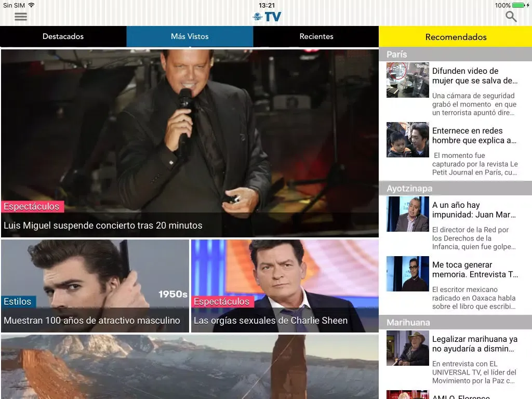Open headline 'Luis Miguel suspende concierto tras 20 minutos'
The height and width of the screenshot is (399, 532).
coord(103,225)
